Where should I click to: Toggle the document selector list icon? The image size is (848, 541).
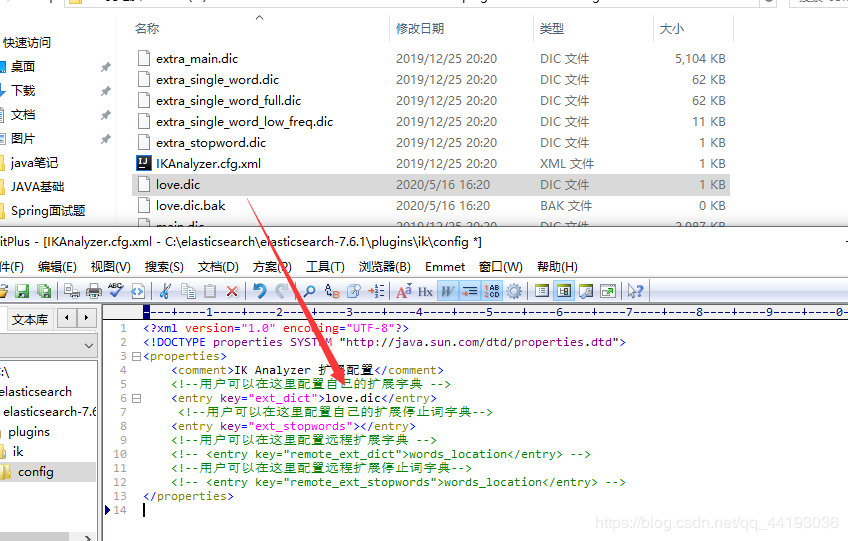pyautogui.click(x=542, y=291)
